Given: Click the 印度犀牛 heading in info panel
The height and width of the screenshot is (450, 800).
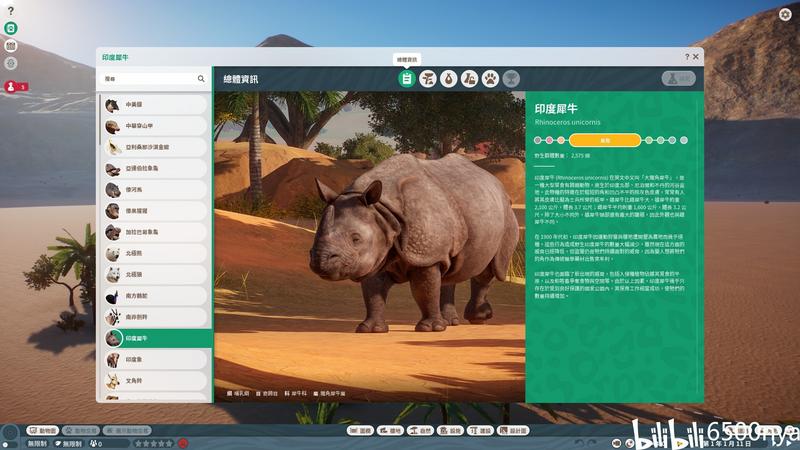Looking at the screenshot, I should pyautogui.click(x=556, y=108).
